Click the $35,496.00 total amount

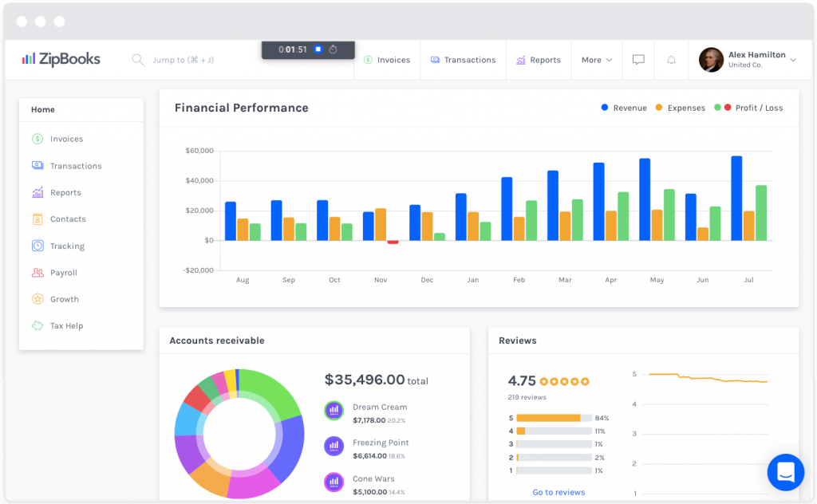pos(365,380)
